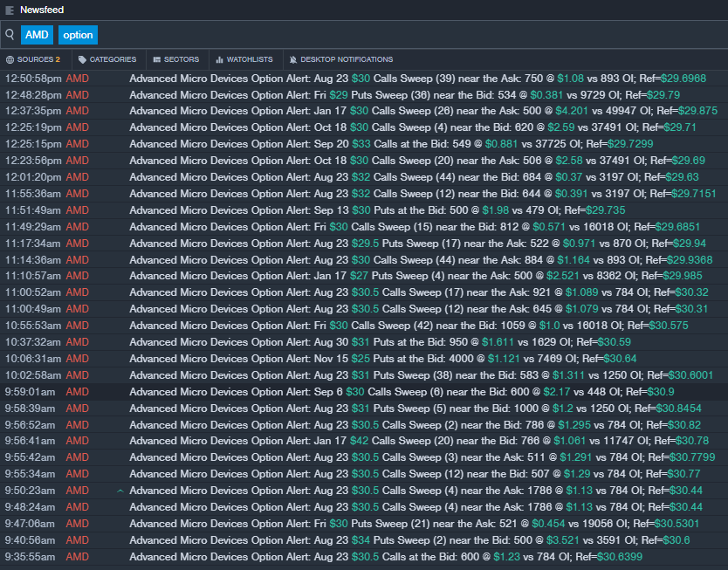This screenshot has width=728, height=570.
Task: Select the 9:58:39am Aug 23 $31 Puts headline
Action: point(416,409)
